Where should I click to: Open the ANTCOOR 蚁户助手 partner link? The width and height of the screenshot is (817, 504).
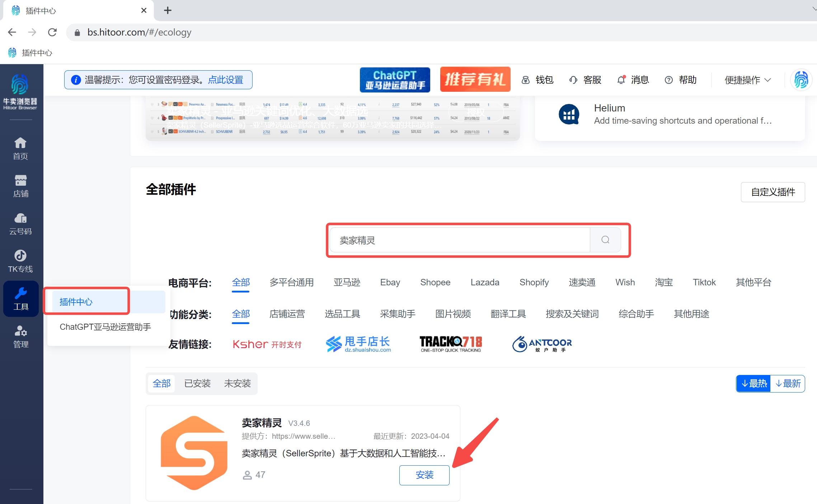[542, 344]
